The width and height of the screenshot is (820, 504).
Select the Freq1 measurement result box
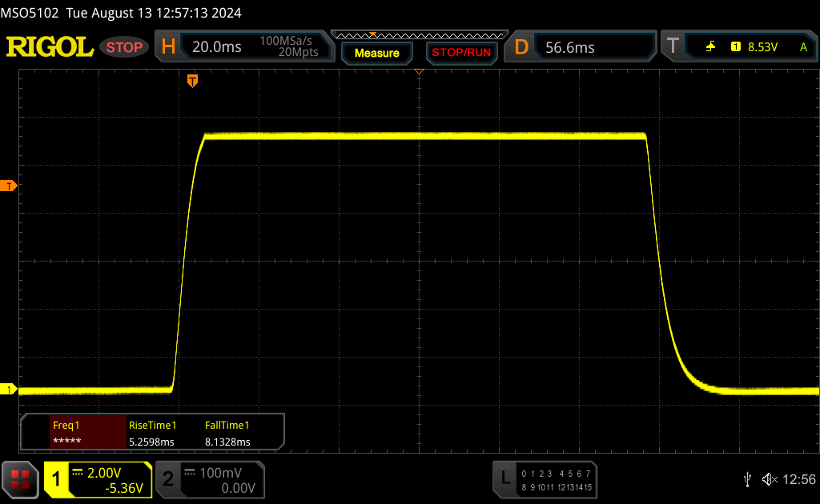click(x=73, y=433)
